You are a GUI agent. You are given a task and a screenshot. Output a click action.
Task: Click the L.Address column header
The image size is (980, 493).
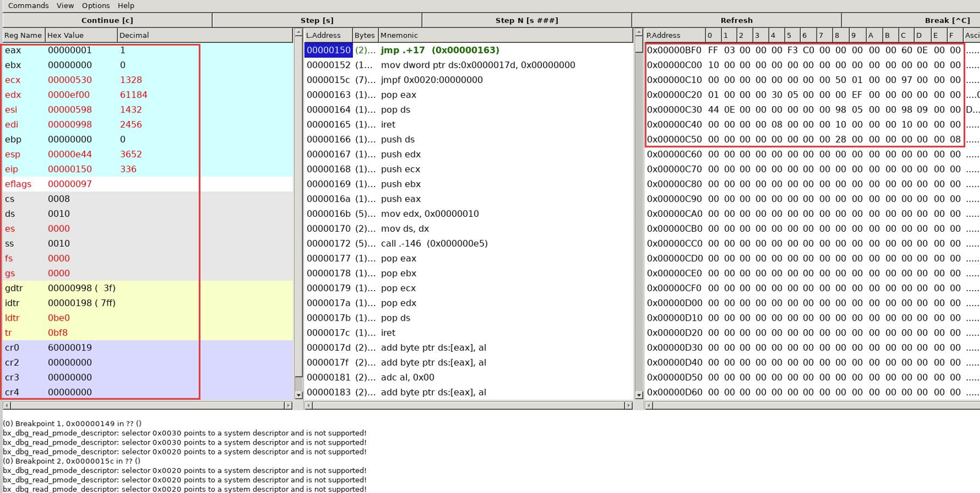point(328,35)
